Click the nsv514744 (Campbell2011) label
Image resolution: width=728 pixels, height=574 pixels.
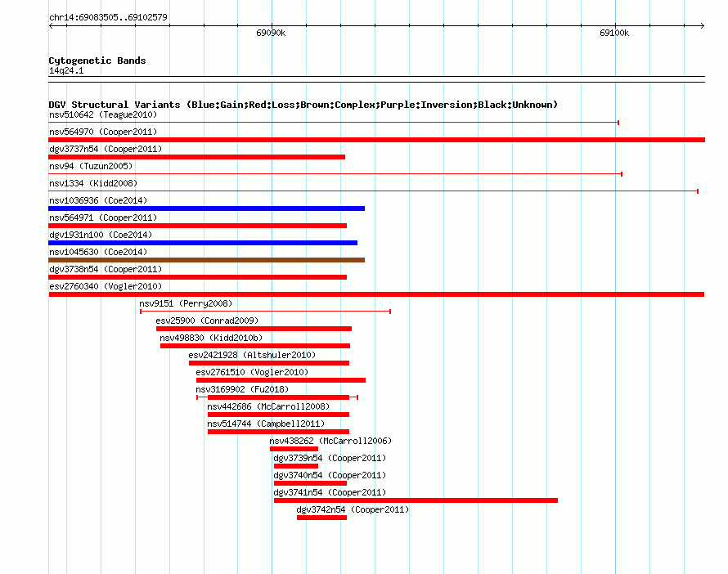pos(266,424)
